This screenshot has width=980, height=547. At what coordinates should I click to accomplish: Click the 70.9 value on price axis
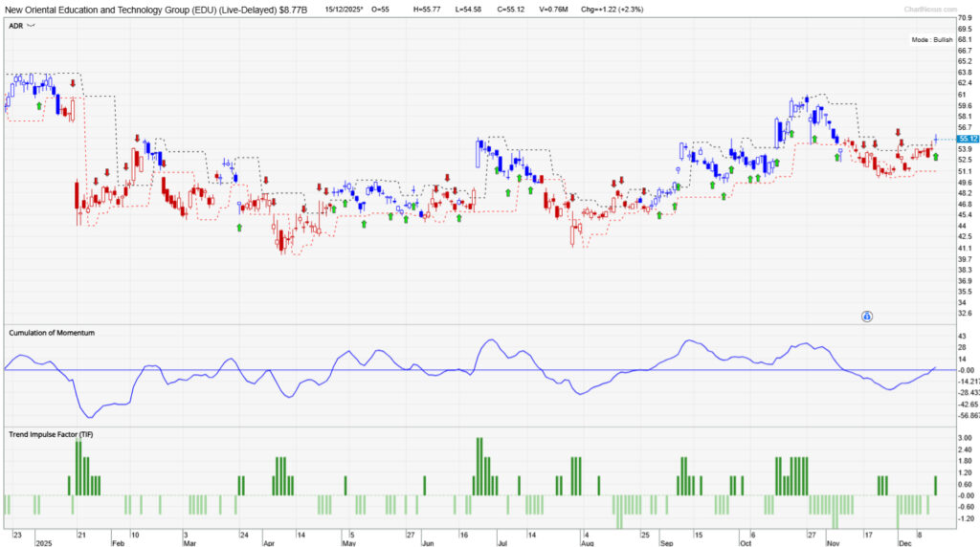[965, 18]
